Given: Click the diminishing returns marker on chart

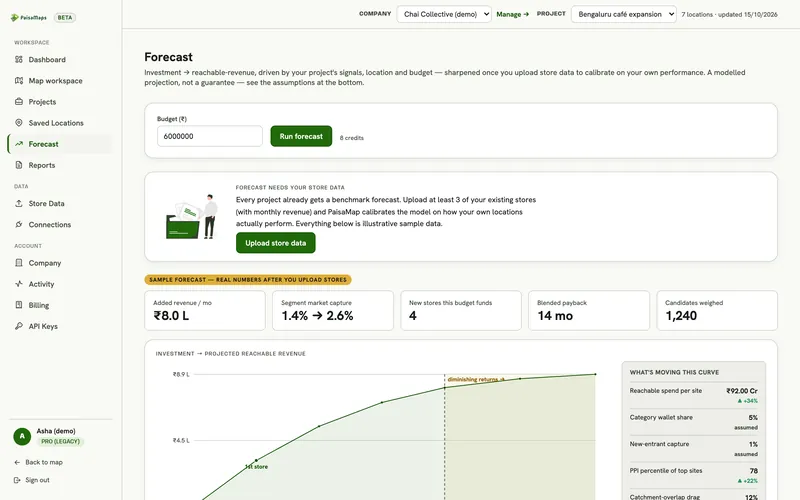Looking at the screenshot, I should click(x=476, y=380).
